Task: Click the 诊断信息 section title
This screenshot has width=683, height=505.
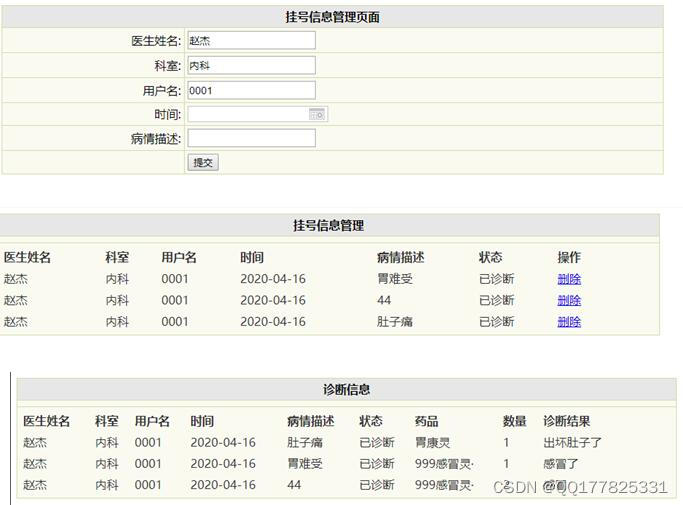Action: [x=346, y=389]
